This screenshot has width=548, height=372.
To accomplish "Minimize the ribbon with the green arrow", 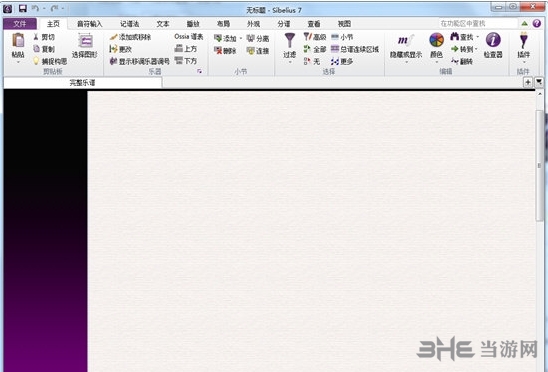I will pos(525,23).
